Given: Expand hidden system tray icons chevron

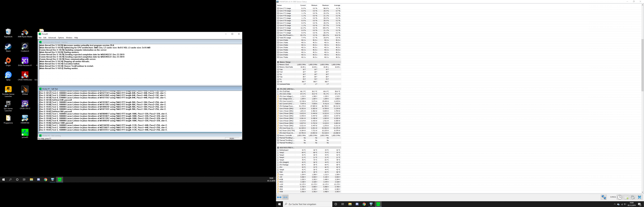Looking at the screenshot, I should point(615,204).
